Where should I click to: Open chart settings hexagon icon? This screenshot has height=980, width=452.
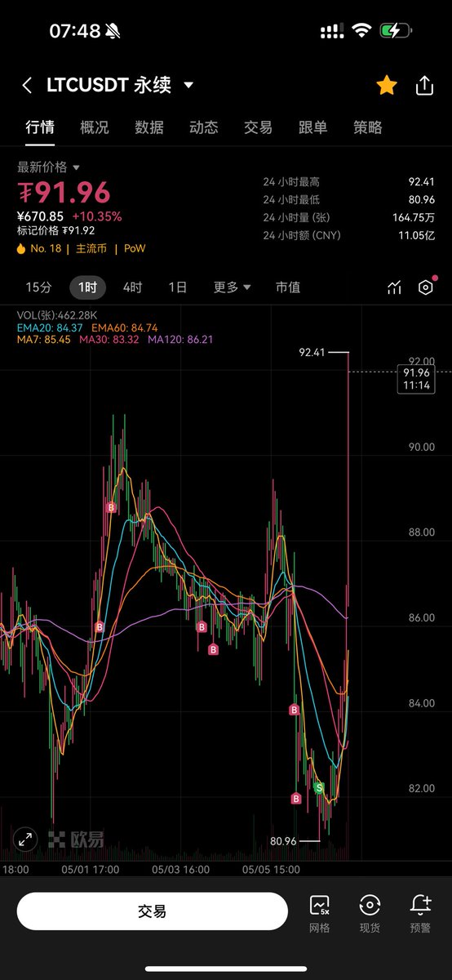pyautogui.click(x=425, y=287)
